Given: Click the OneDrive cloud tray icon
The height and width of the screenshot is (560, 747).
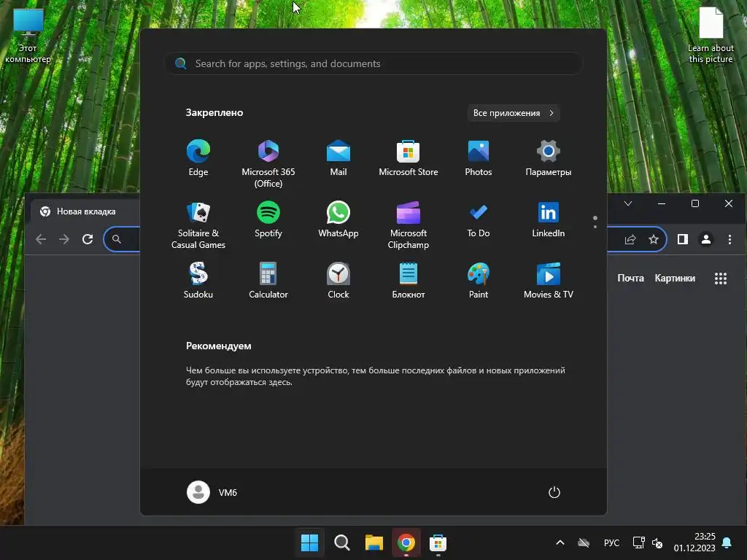Looking at the screenshot, I should tap(584, 542).
